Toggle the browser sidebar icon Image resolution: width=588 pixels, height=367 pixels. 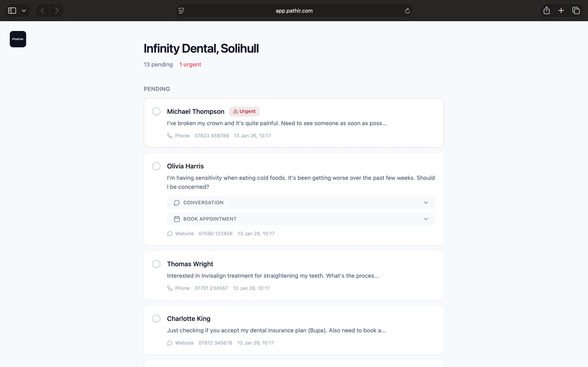(x=12, y=11)
